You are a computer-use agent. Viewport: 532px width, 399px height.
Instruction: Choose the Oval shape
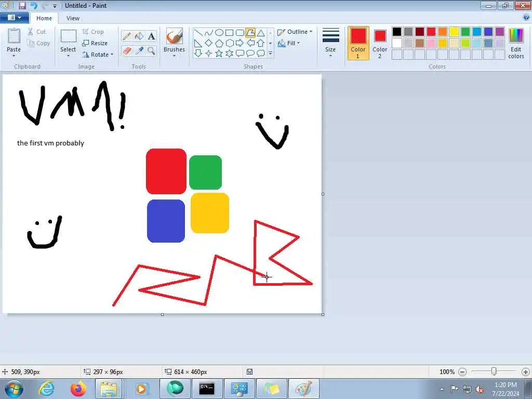tap(219, 33)
